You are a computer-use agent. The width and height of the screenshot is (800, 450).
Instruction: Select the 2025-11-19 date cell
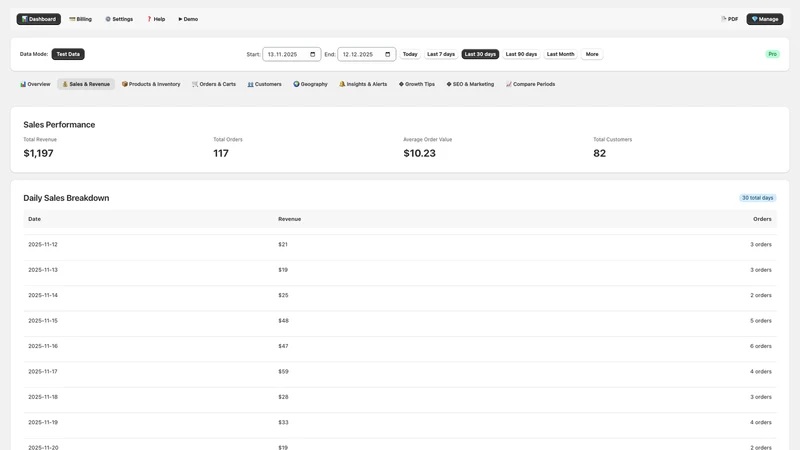click(x=43, y=422)
